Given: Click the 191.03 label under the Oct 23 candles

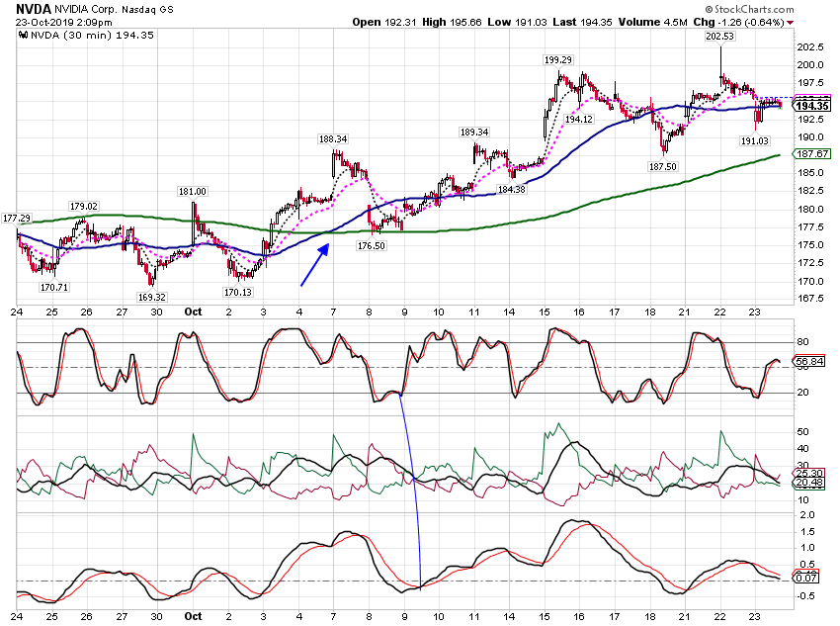Looking at the screenshot, I should (x=754, y=140).
